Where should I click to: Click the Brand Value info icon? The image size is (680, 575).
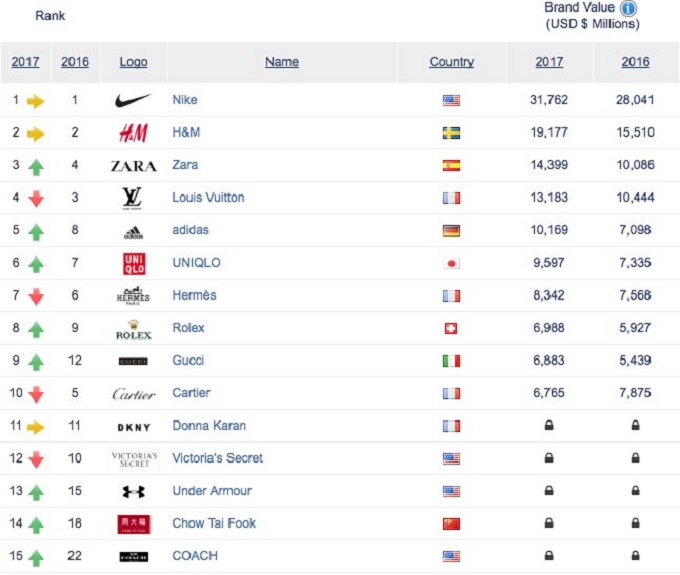click(x=628, y=8)
